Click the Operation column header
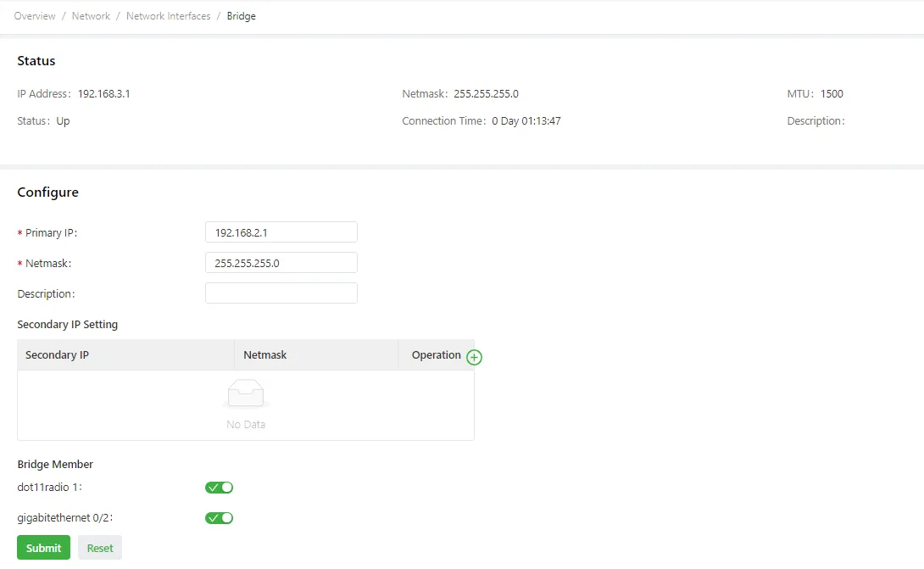924x569 pixels. pos(436,355)
